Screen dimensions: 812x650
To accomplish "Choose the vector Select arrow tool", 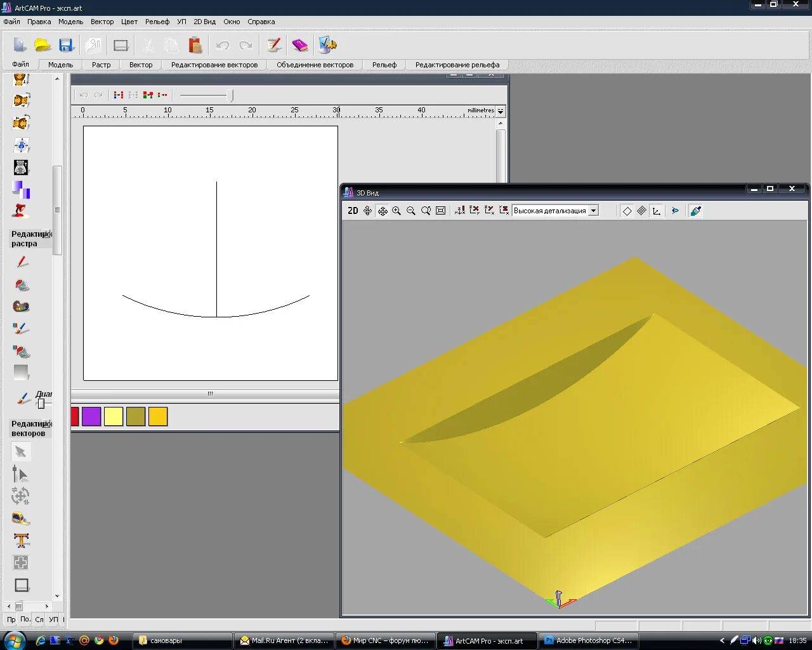I will 20,452.
